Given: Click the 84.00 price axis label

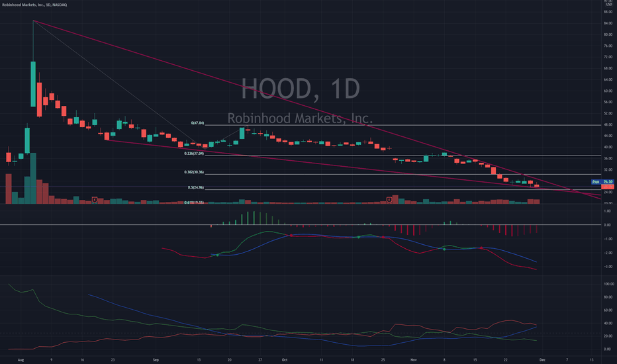Looking at the screenshot, I should tap(608, 23).
